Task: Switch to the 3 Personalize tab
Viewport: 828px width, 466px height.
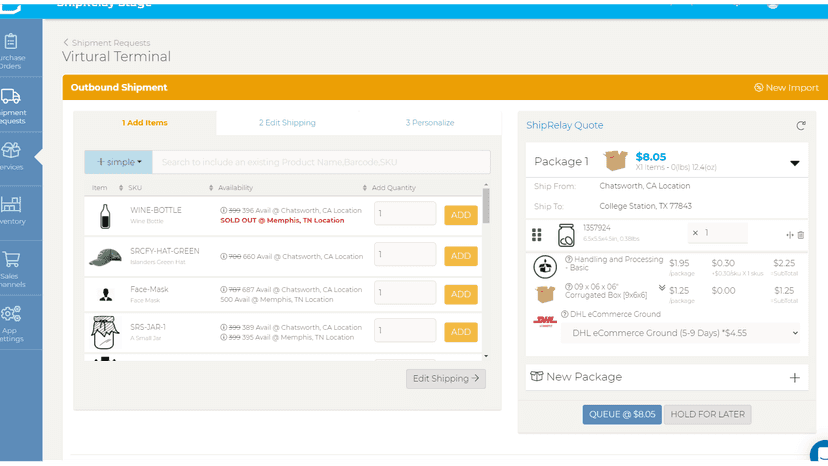Action: click(430, 123)
